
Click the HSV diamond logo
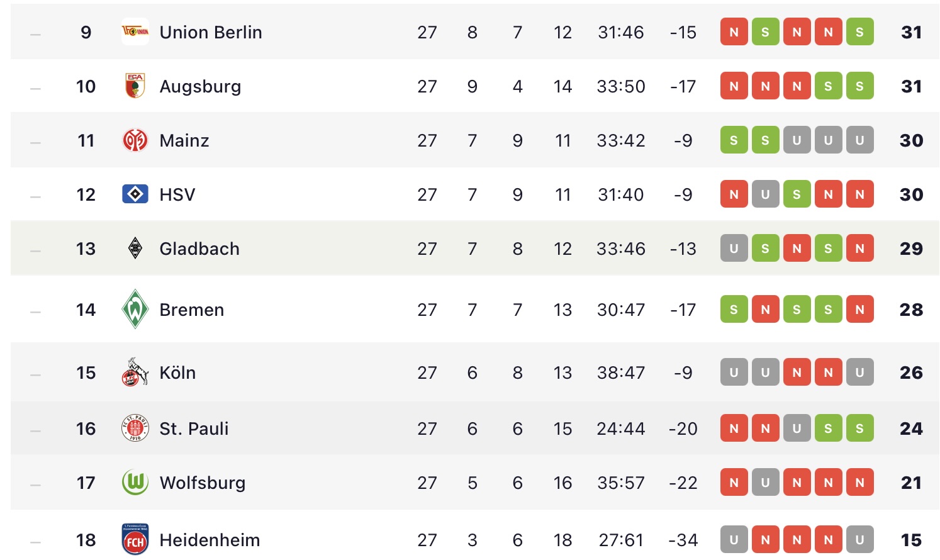click(135, 194)
